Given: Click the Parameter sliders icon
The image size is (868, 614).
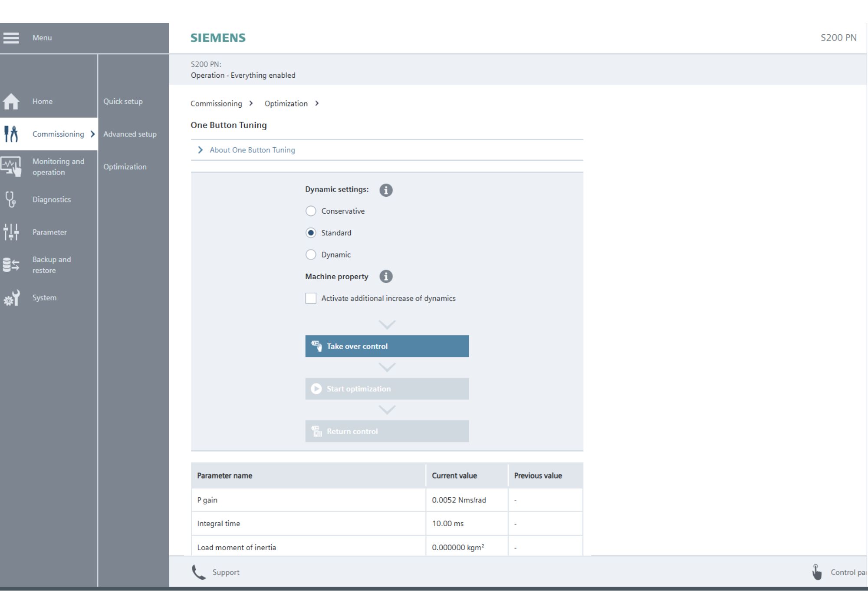Looking at the screenshot, I should [11, 232].
